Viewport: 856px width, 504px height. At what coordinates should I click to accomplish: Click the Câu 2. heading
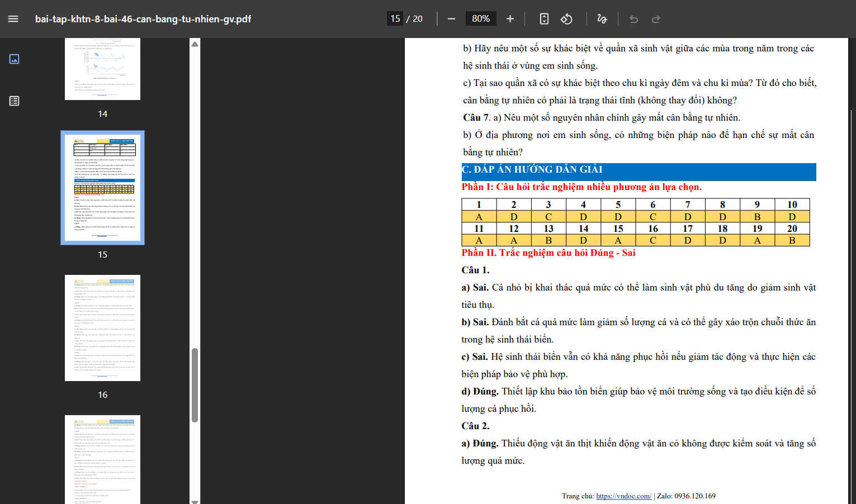pos(475,426)
